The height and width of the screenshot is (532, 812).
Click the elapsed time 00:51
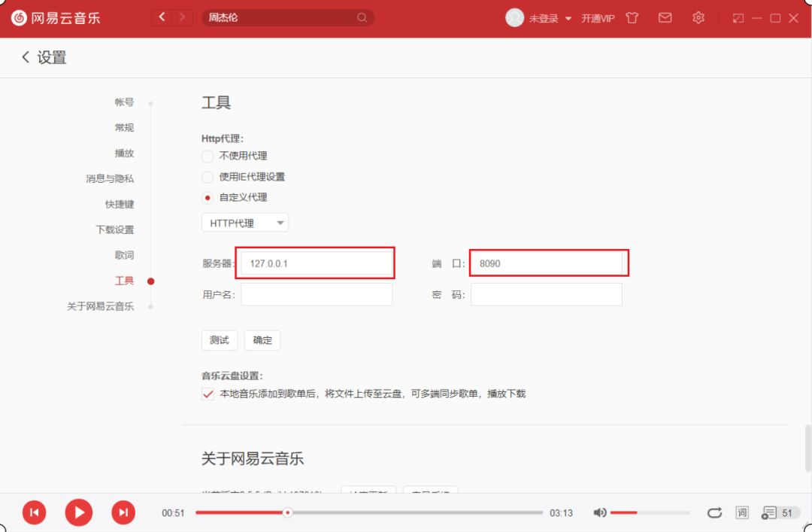click(173, 513)
